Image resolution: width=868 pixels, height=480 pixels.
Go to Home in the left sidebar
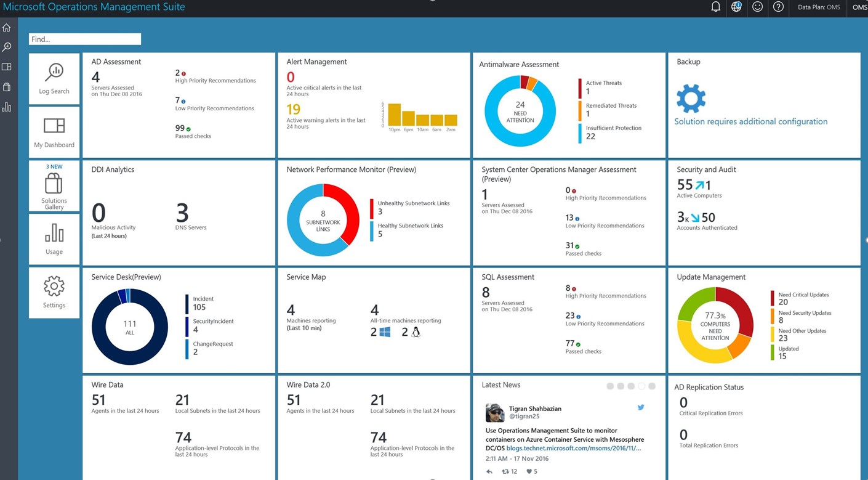pyautogui.click(x=7, y=28)
